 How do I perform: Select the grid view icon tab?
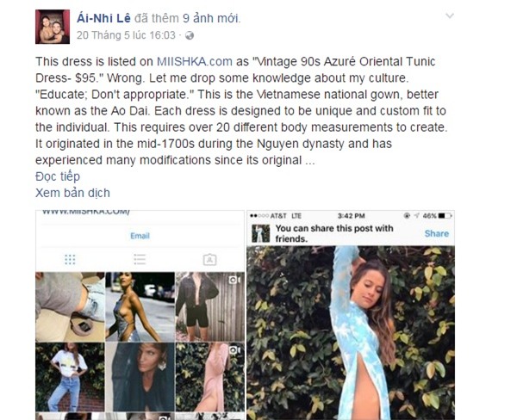[70, 260]
